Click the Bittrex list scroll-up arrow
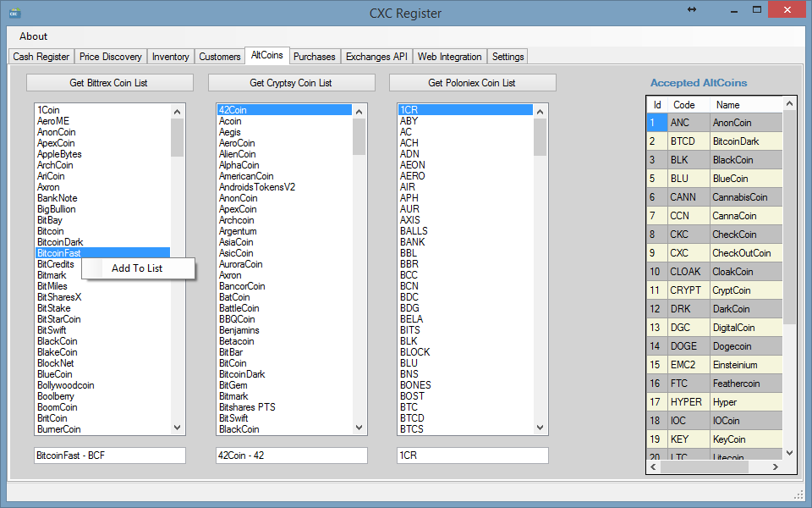 click(x=177, y=112)
